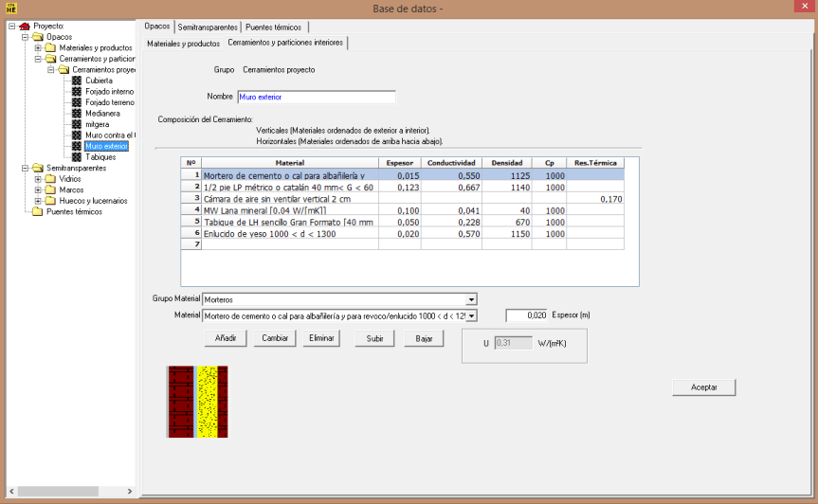Switch to the Semitransparentes tab
This screenshot has width=818, height=504.
coord(208,27)
